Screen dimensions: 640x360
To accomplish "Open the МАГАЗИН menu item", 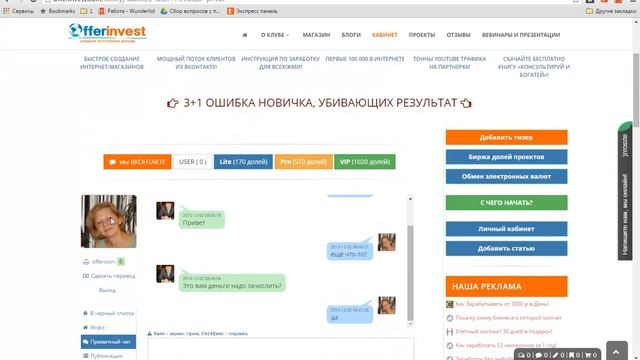I will [x=316, y=35].
